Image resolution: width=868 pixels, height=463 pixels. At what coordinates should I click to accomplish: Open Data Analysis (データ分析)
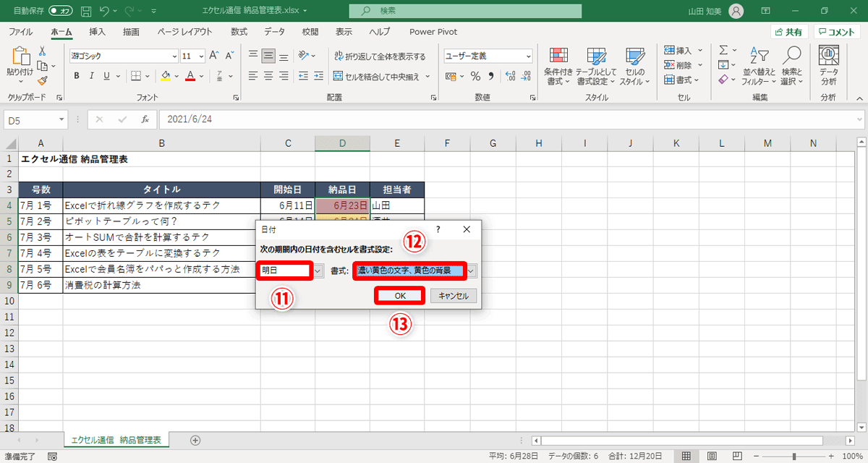(828, 67)
